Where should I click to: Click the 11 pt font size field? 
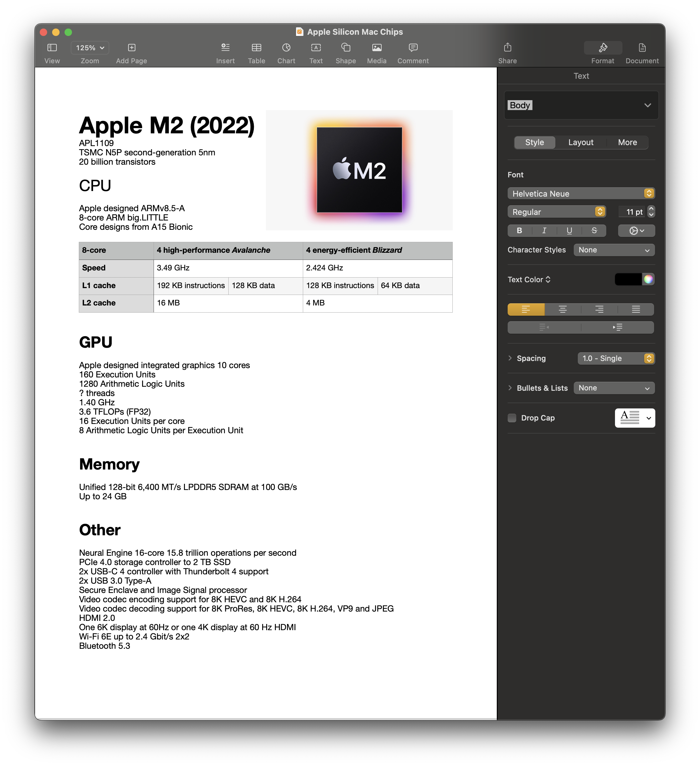tap(631, 212)
